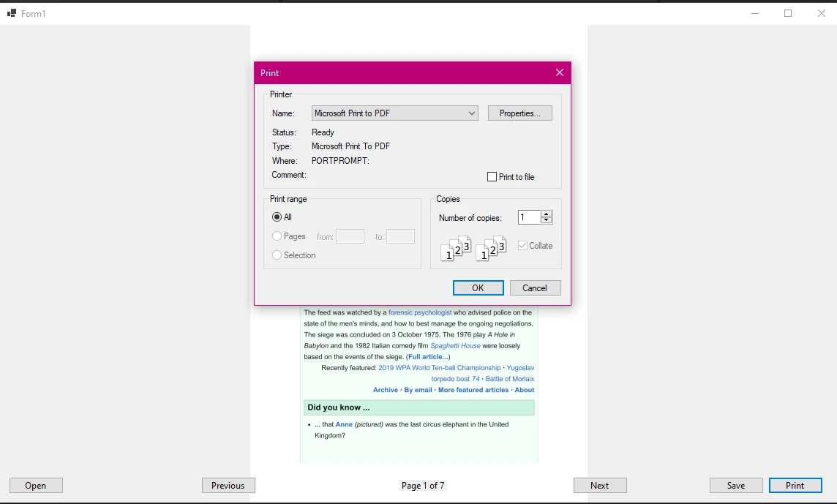Select the All print range option

[x=279, y=217]
